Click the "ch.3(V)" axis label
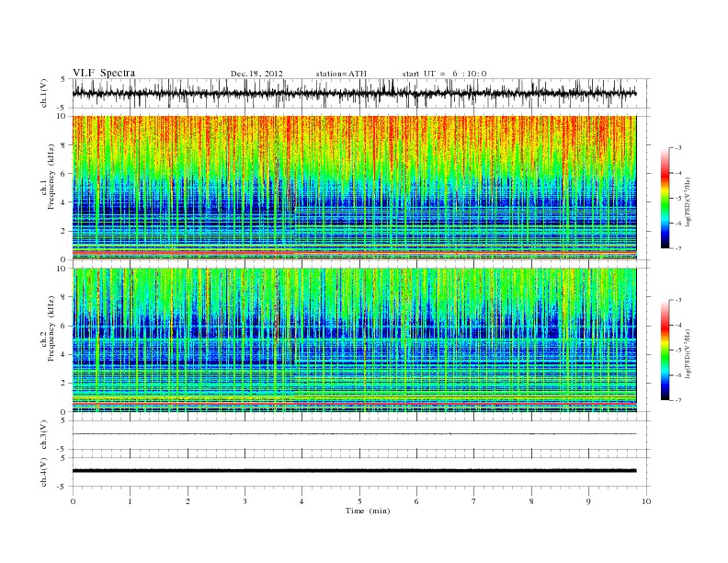The image size is (728, 563). pyautogui.click(x=44, y=435)
